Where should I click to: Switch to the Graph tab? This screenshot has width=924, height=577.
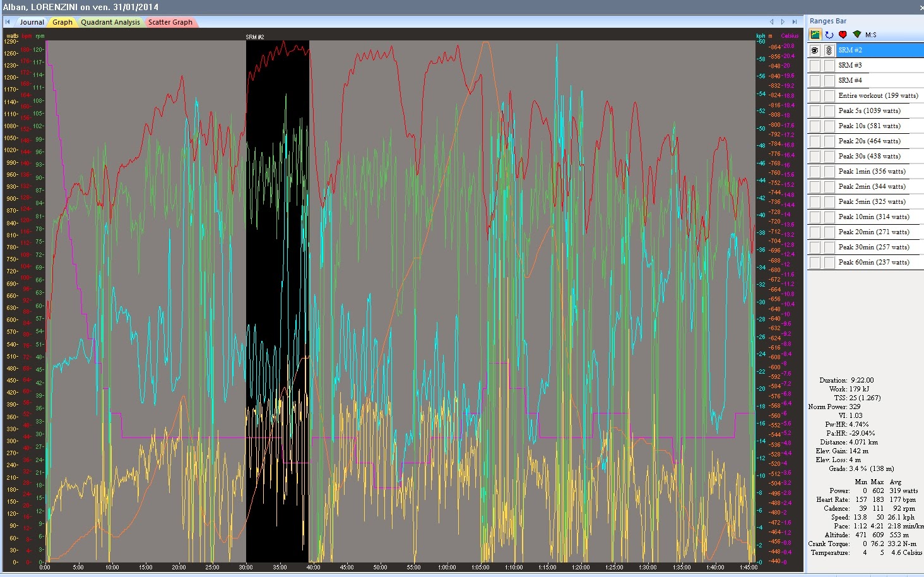[62, 22]
